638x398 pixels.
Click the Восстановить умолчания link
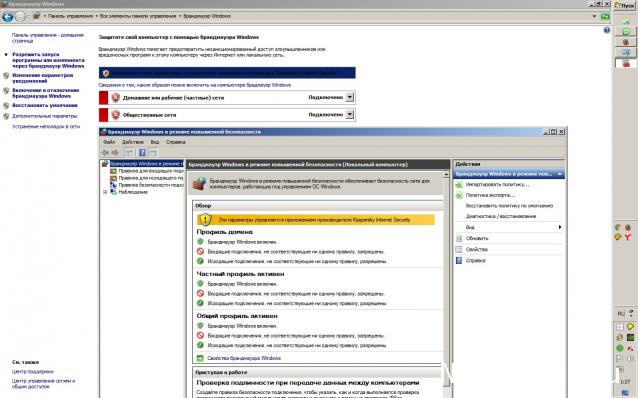(44, 105)
